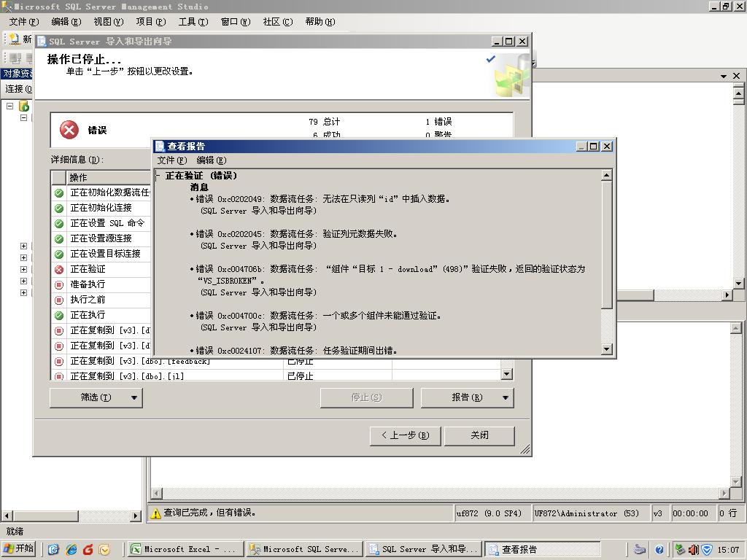Click the 错误 0xc0202049 message line
747x560 pixels.
click(x=323, y=199)
